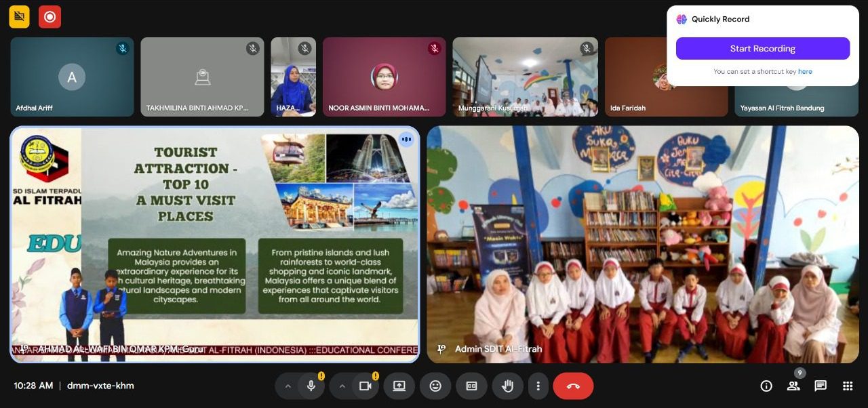Screen dimensions: 868x408
Task: Click the yellow extension icon top-left
Action: tap(19, 16)
